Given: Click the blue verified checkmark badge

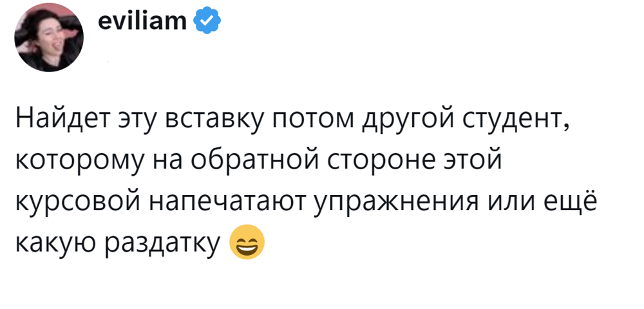Looking at the screenshot, I should tap(207, 23).
